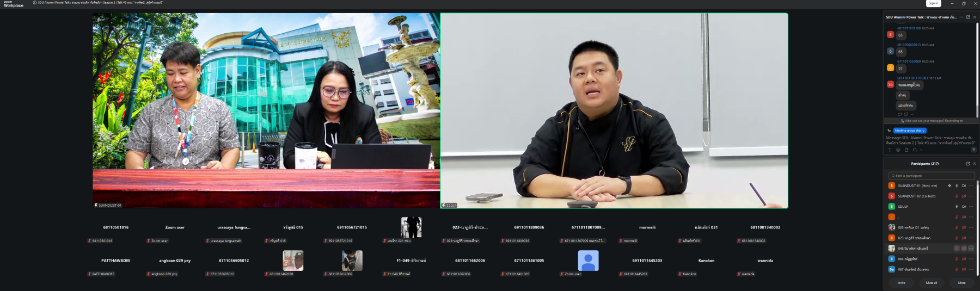The image size is (980, 291).
Task: Select SUANDUSIT-01 video tile
Action: [266, 110]
